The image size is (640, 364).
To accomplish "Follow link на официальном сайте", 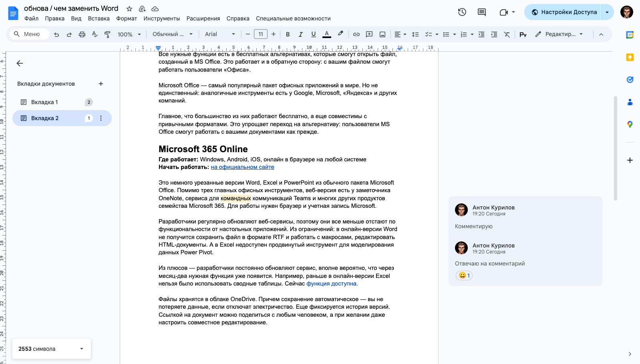I will pyautogui.click(x=243, y=167).
